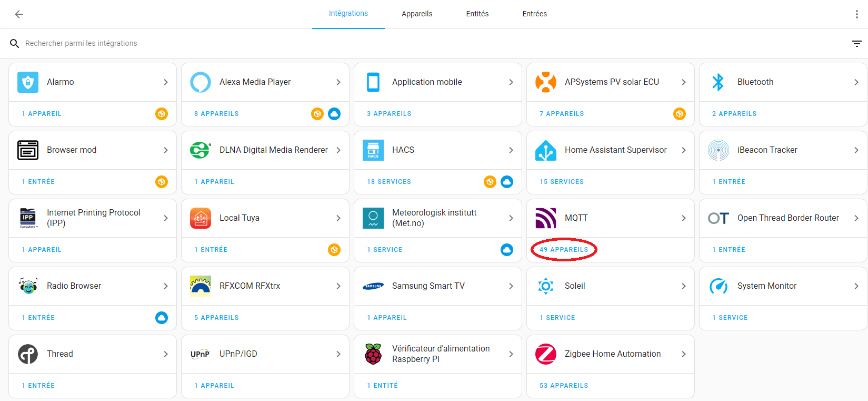Click the Zigbee Home Automation logo
The image size is (868, 401).
pos(546,354)
